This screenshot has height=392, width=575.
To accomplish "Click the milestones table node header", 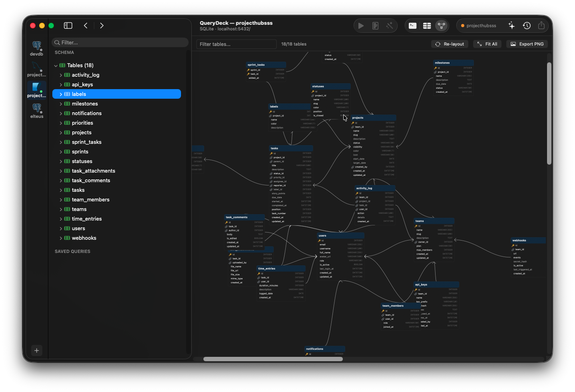I will (454, 63).
